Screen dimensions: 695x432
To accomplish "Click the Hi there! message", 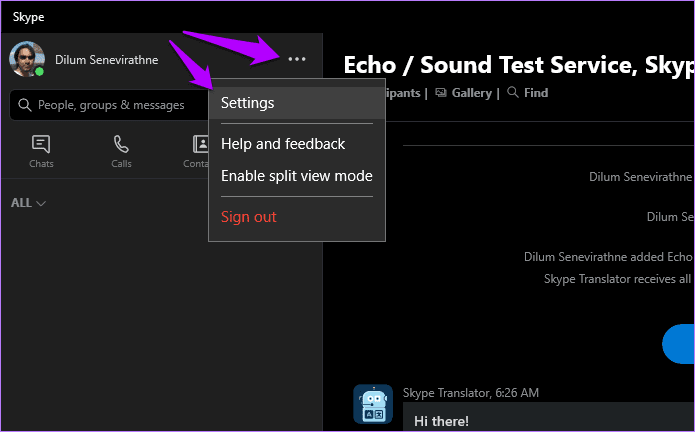I will coord(441,421).
